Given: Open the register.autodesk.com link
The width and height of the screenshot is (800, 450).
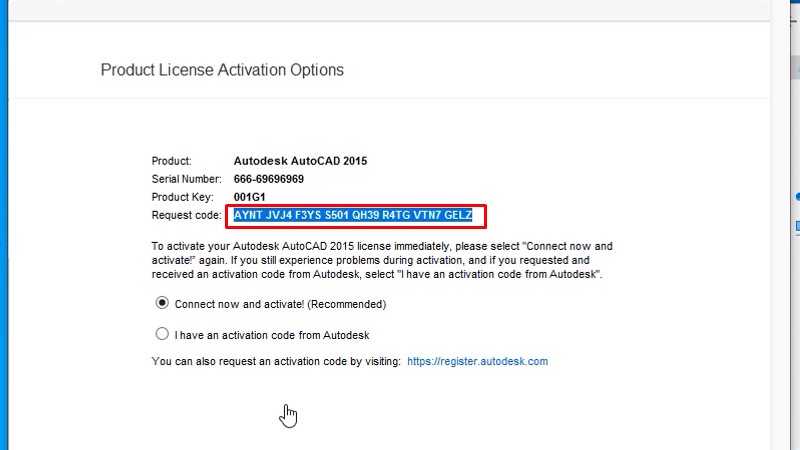Looking at the screenshot, I should pos(477,361).
